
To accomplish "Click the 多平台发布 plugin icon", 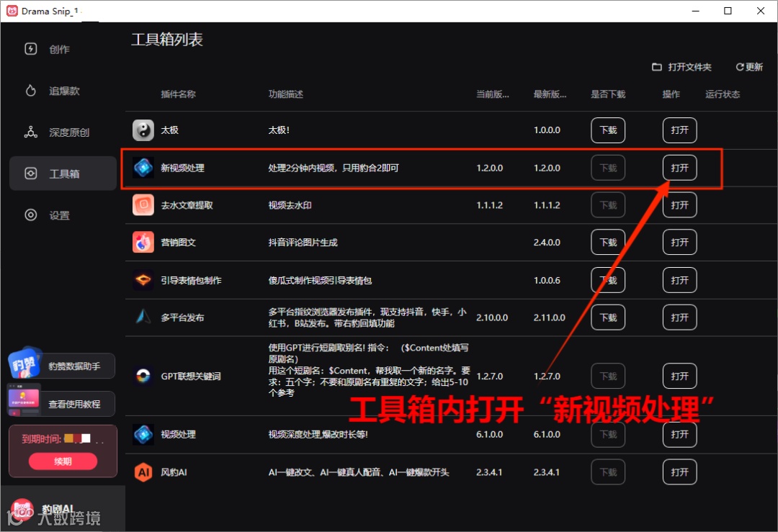I will coord(143,317).
